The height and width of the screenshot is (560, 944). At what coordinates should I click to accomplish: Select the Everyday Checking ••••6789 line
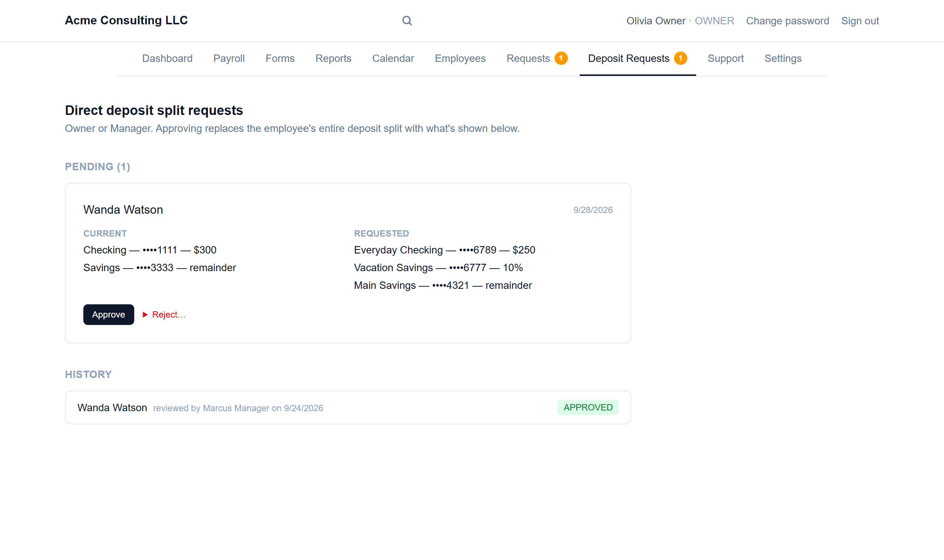click(444, 250)
